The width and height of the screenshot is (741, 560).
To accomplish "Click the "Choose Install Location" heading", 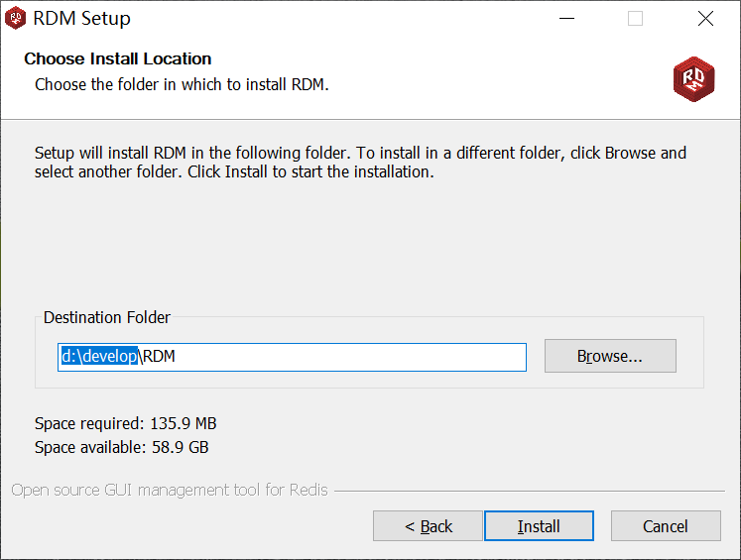I will tap(117, 59).
